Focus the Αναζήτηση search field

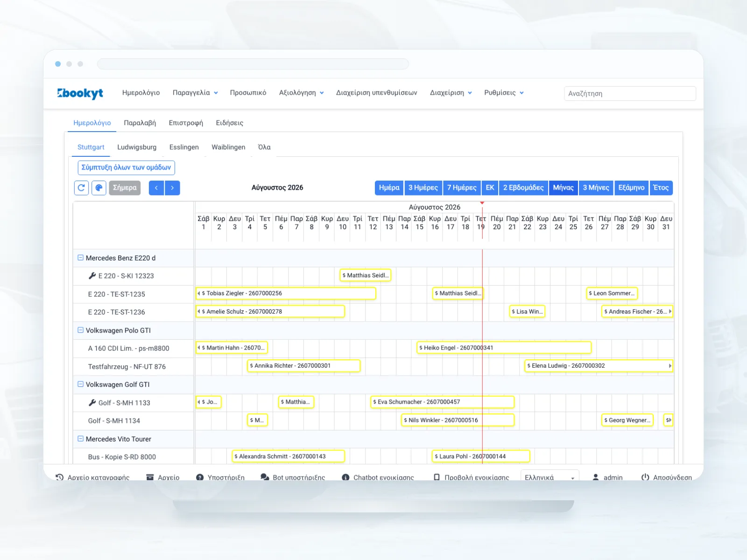click(x=630, y=93)
